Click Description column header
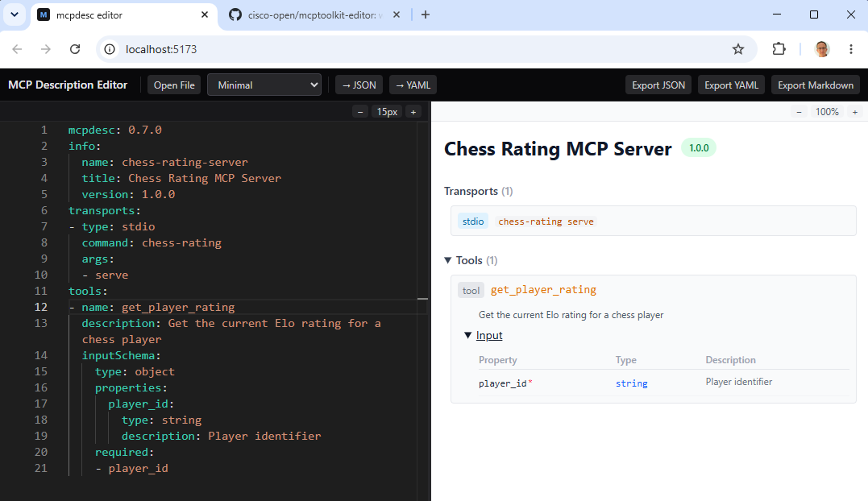Screen dimensions: 868x501 click(x=730, y=360)
